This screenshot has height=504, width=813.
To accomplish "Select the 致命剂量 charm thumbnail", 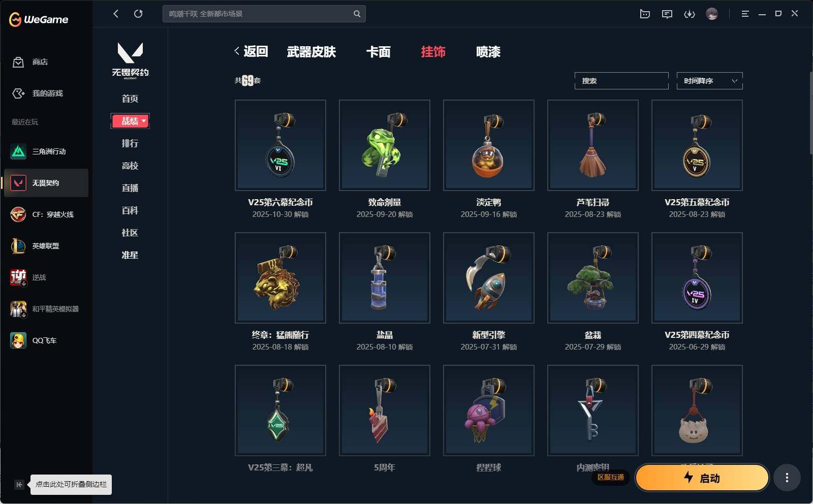I will coord(385,145).
